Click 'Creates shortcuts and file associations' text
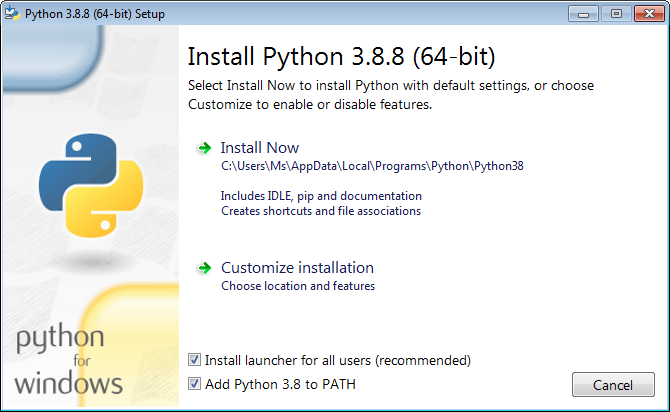The image size is (670, 412). click(321, 211)
